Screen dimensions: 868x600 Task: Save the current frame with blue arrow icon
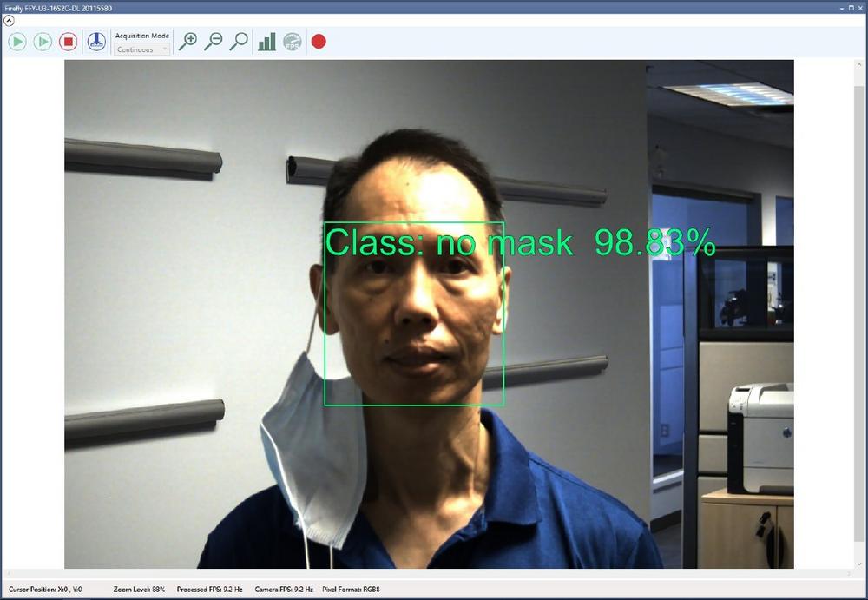tap(95, 41)
